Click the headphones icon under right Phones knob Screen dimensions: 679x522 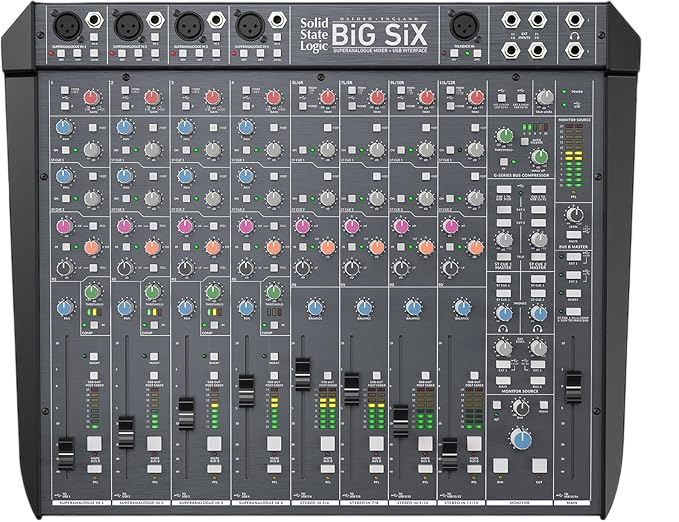tap(538, 329)
